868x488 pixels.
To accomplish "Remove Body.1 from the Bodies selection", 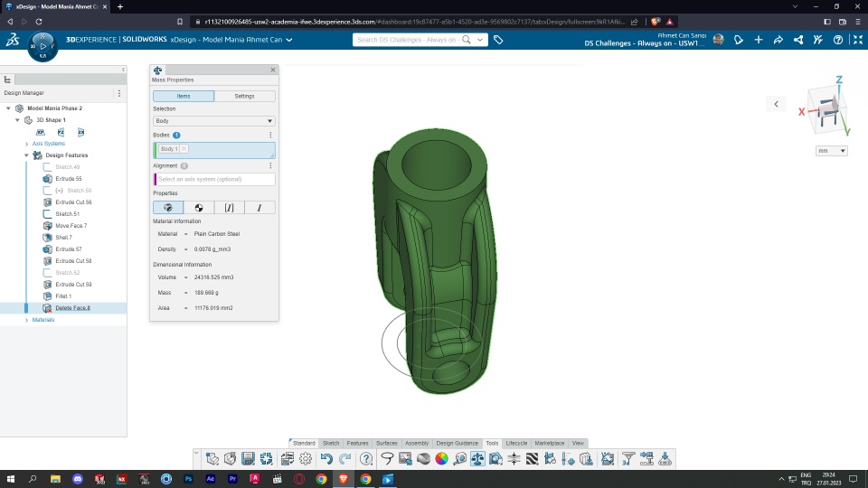I will pyautogui.click(x=184, y=148).
